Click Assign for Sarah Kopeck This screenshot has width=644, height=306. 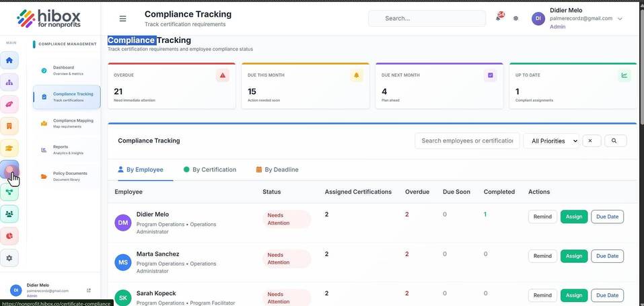coord(574,295)
